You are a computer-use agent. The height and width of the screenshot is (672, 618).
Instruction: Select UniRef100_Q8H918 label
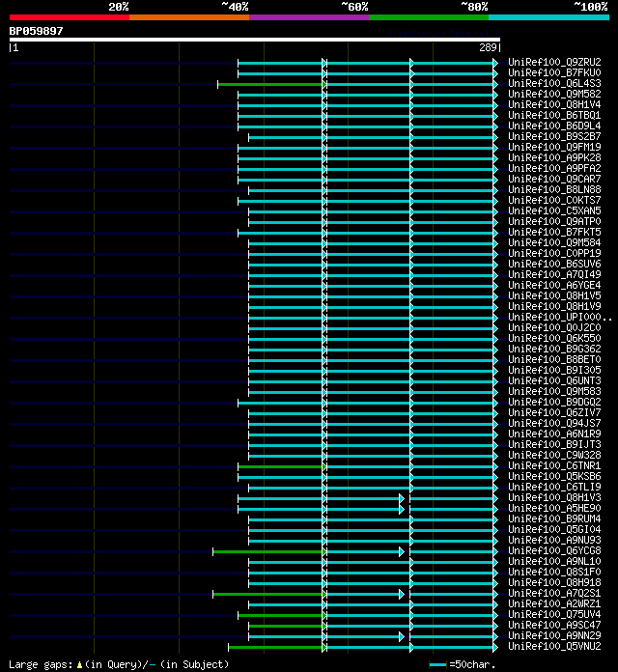pos(554,583)
